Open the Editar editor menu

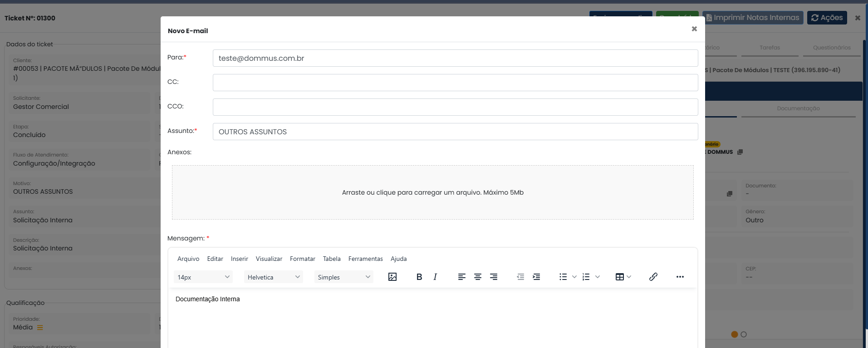(x=215, y=259)
